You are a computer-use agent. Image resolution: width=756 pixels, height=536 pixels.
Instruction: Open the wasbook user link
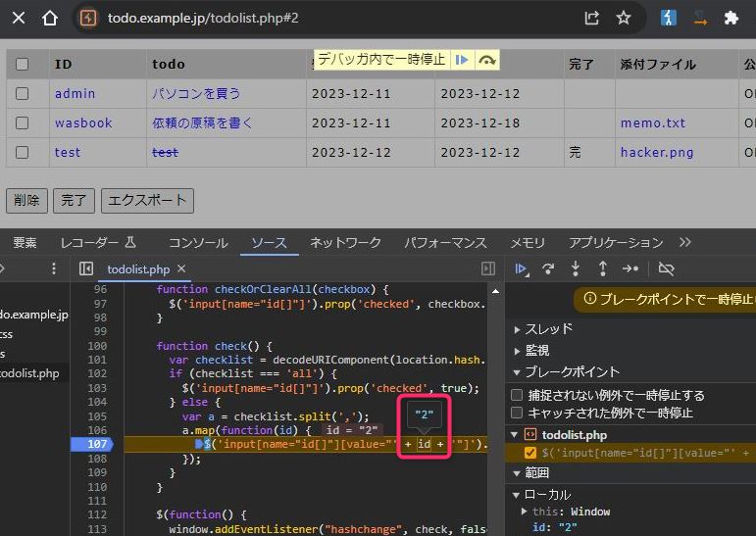[83, 122]
